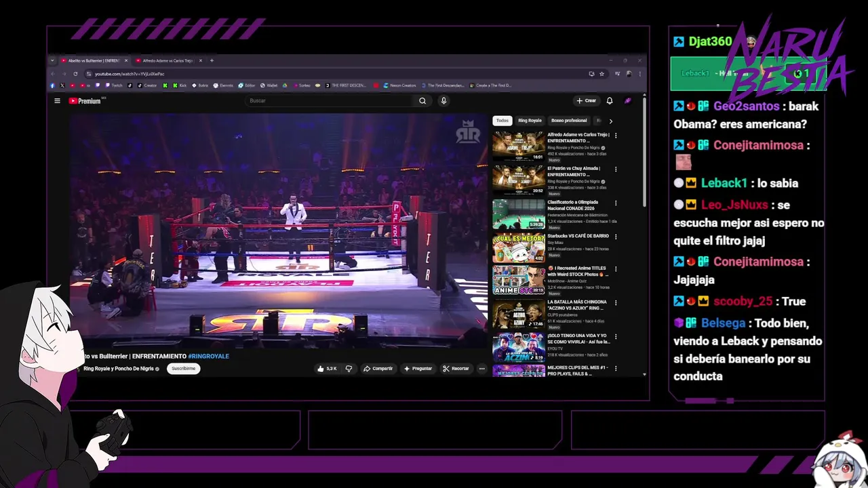
Task: Select the Todos filter chip
Action: [502, 121]
